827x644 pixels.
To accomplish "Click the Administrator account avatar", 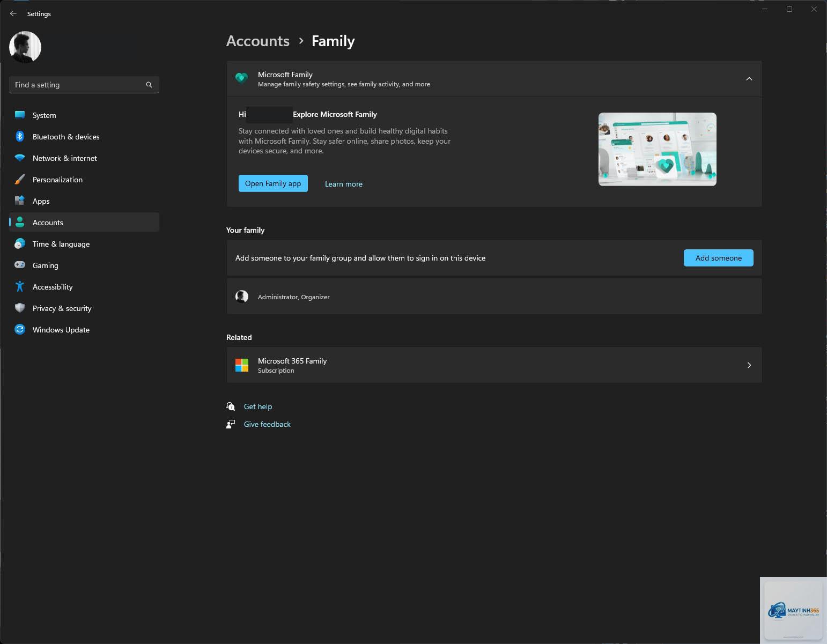I will 242,297.
